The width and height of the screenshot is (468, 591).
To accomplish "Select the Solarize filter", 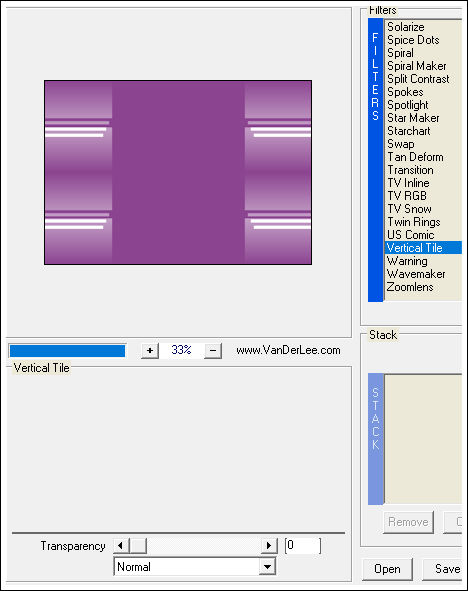I will point(405,27).
